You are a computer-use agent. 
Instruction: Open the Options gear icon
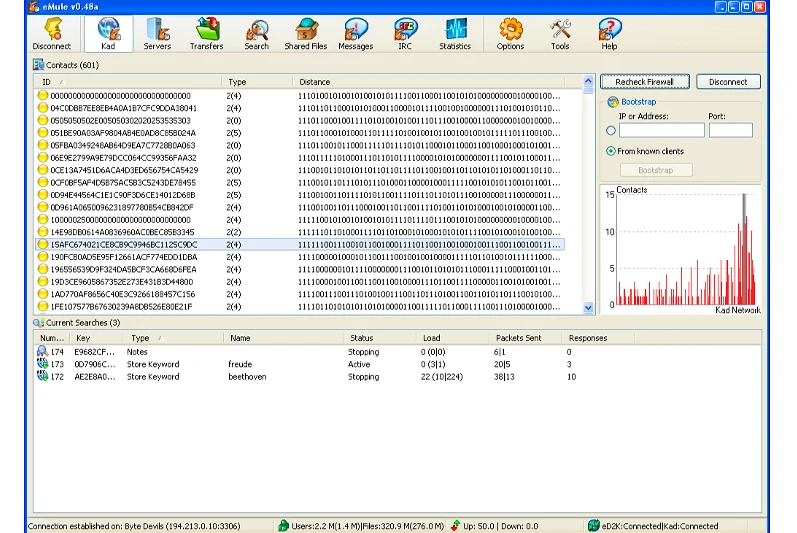click(510, 33)
